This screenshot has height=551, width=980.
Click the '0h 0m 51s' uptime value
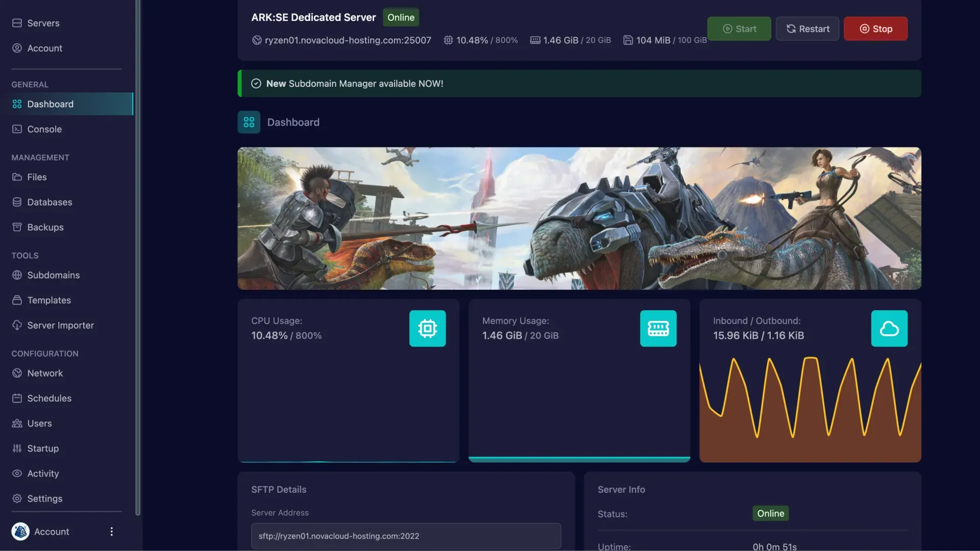pos(774,546)
